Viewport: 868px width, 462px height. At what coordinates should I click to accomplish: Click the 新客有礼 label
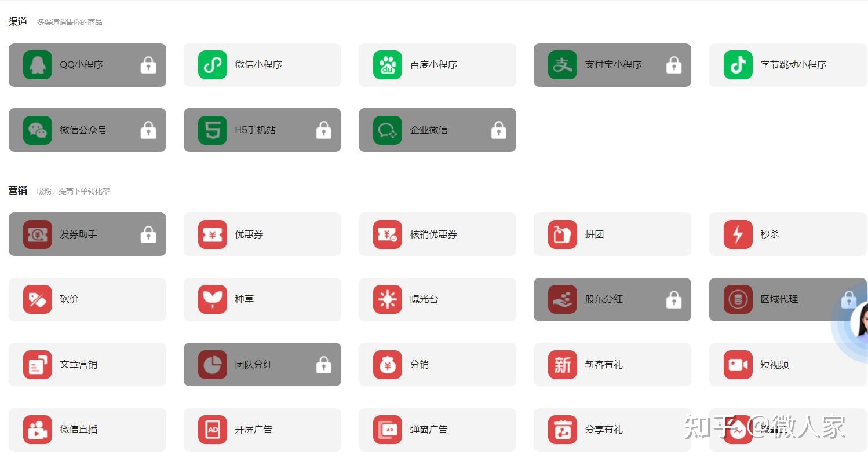(604, 365)
